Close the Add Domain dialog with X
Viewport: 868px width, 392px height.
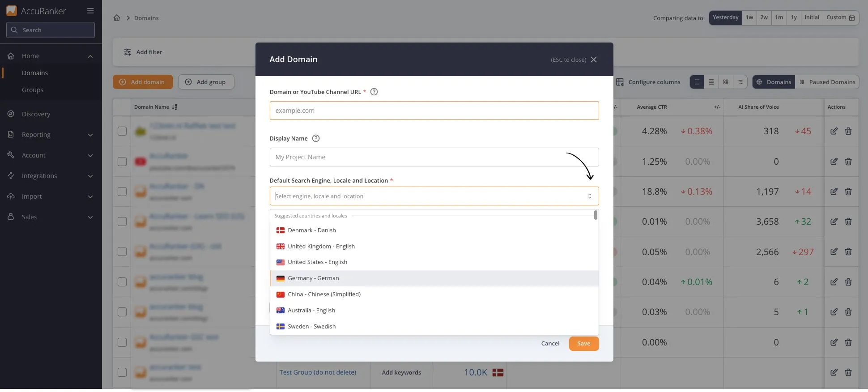tap(594, 60)
